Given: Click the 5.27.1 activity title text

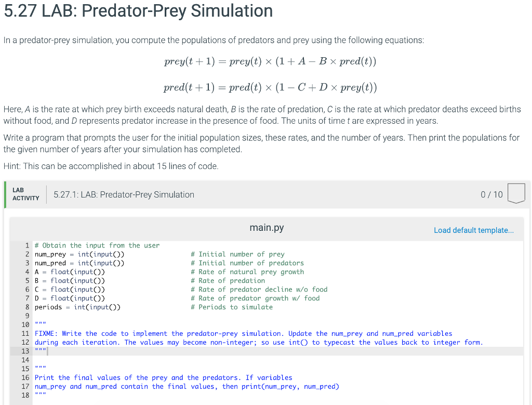Looking at the screenshot, I should [124, 194].
